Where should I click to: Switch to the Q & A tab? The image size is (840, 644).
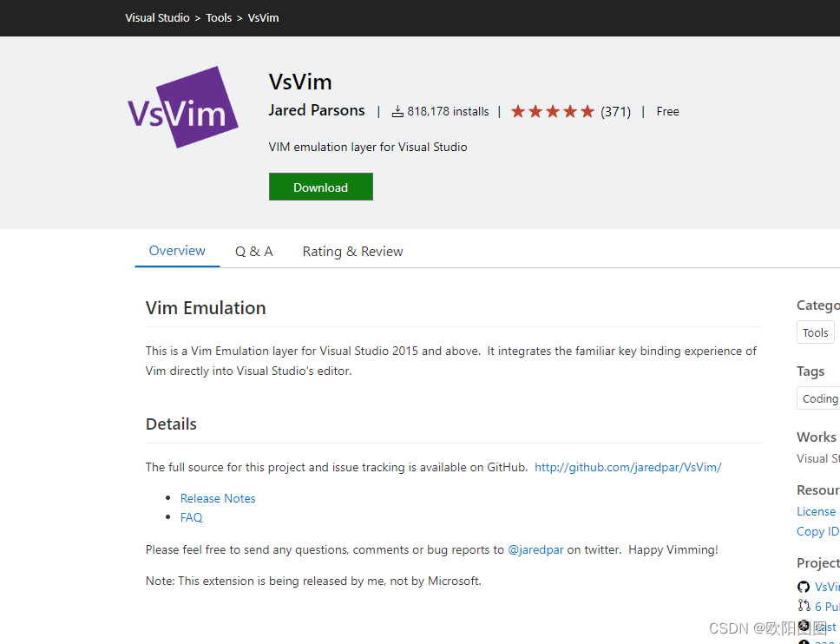(254, 252)
